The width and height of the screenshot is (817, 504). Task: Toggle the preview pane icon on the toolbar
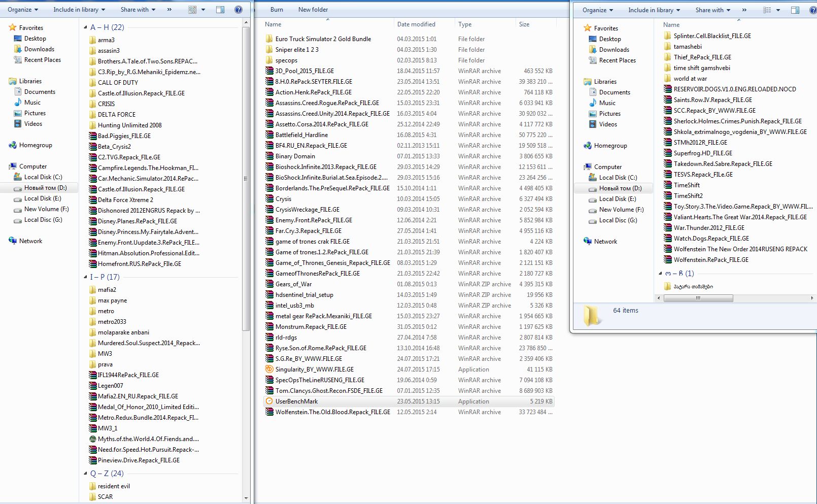[x=220, y=9]
